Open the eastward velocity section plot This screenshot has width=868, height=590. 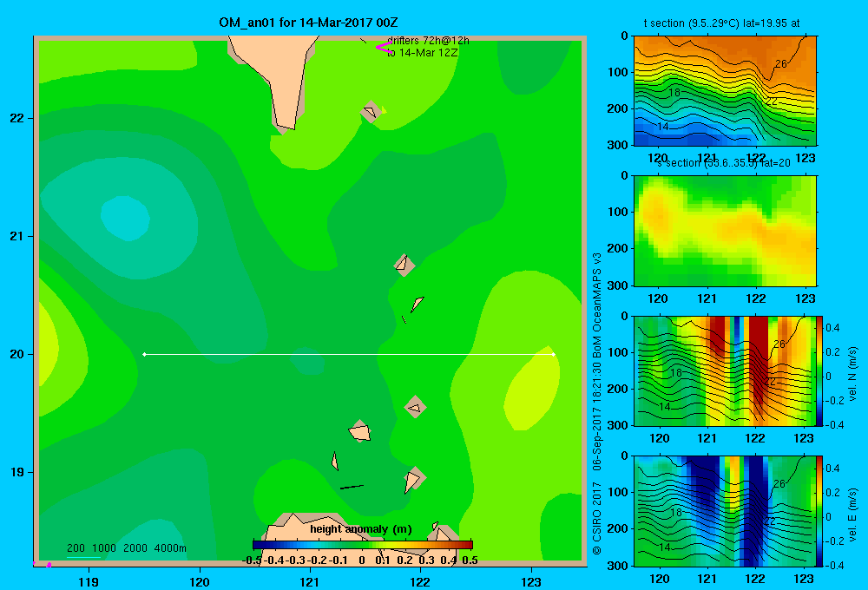coord(725,511)
